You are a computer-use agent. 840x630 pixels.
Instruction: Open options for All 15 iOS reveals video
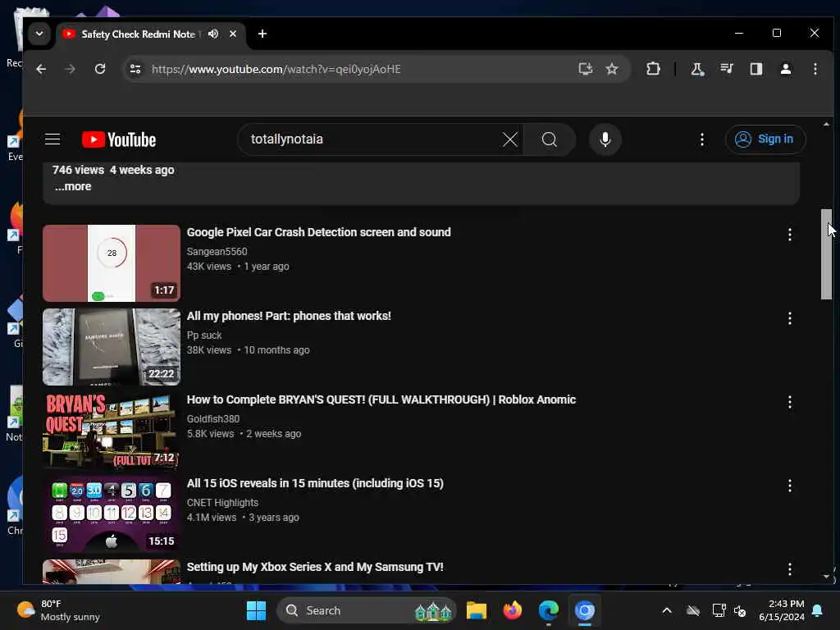[789, 486]
